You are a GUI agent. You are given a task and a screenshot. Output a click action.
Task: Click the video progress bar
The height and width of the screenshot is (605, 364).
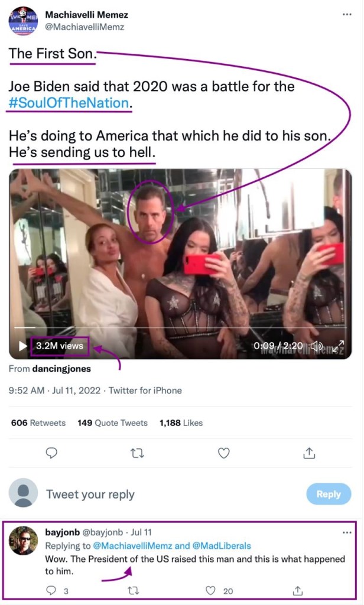click(x=177, y=327)
